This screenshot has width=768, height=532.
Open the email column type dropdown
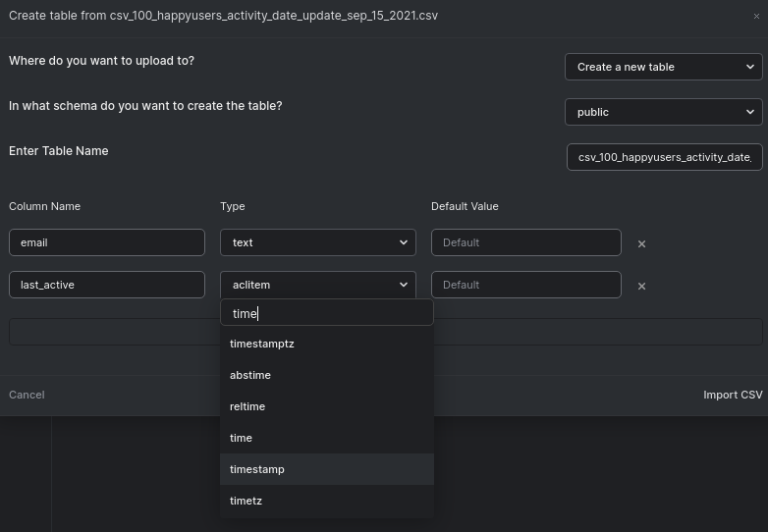point(318,242)
